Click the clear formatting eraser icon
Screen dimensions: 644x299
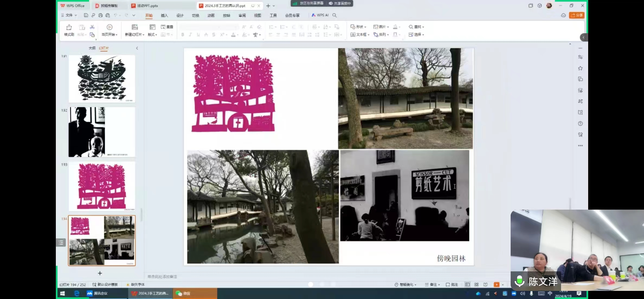259,27
